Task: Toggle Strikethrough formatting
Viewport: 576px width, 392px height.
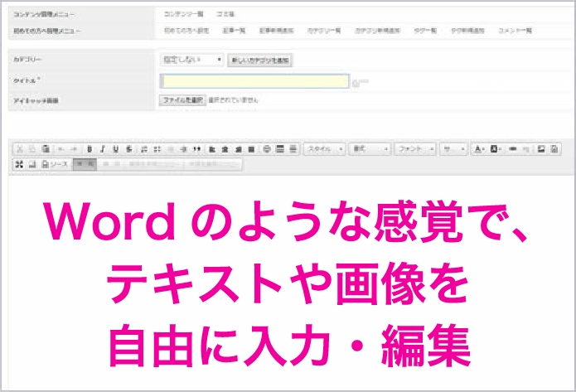Action: (129, 149)
